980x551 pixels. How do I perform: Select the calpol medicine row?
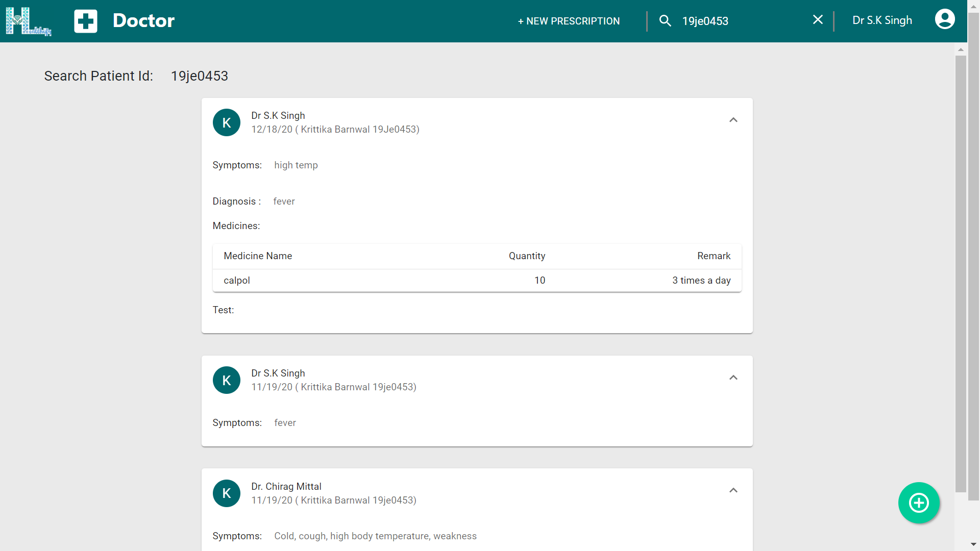(477, 280)
